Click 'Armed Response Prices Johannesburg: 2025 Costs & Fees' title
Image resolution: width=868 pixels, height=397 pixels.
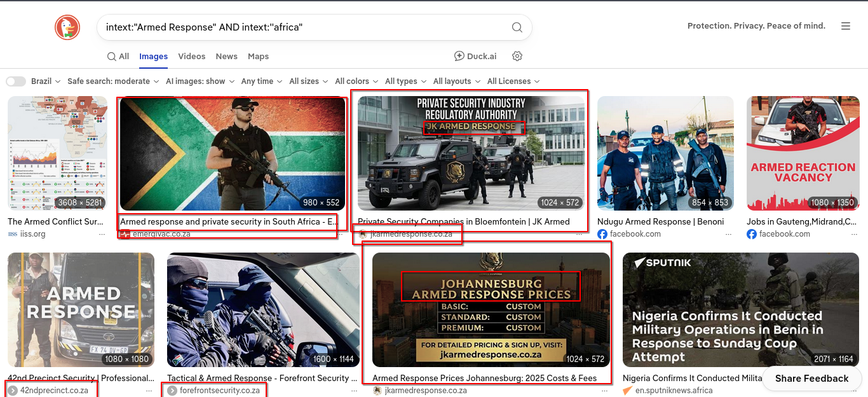[485, 378]
